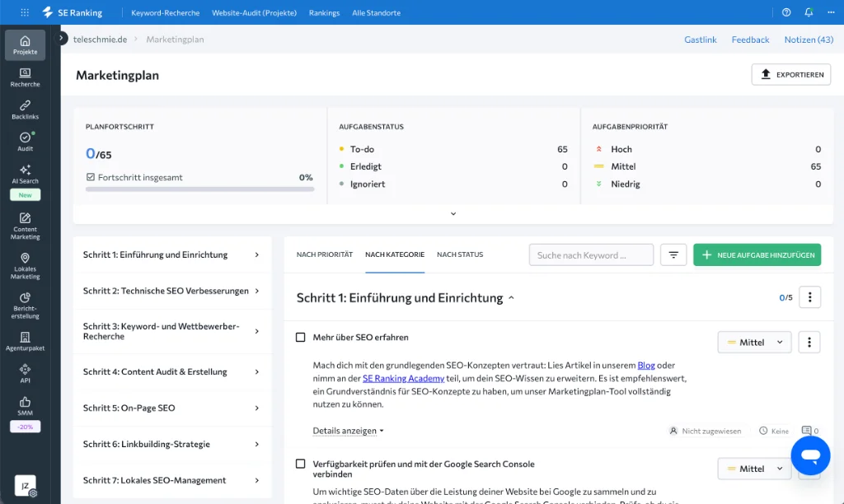Follow the SE Ranking Academy link

click(x=403, y=378)
